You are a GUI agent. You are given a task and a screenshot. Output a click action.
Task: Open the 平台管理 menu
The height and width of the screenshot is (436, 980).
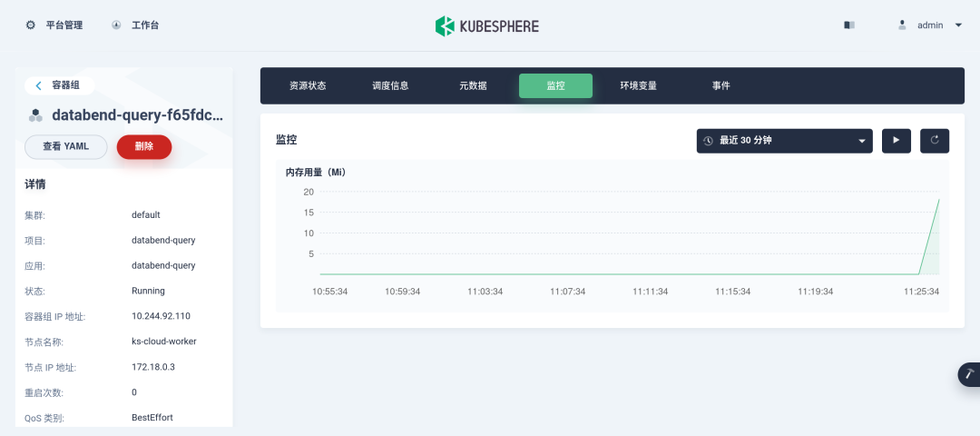click(64, 25)
